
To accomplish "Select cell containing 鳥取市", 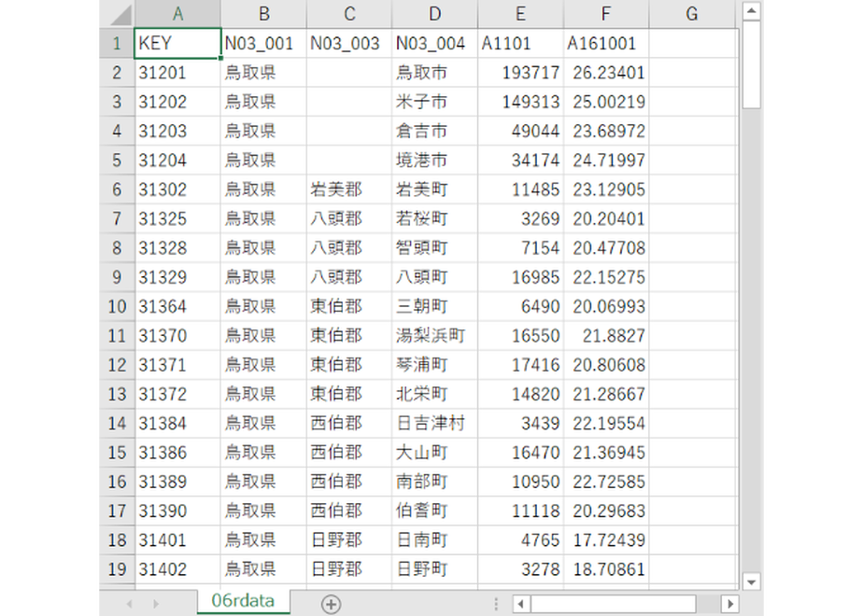I will tap(435, 73).
